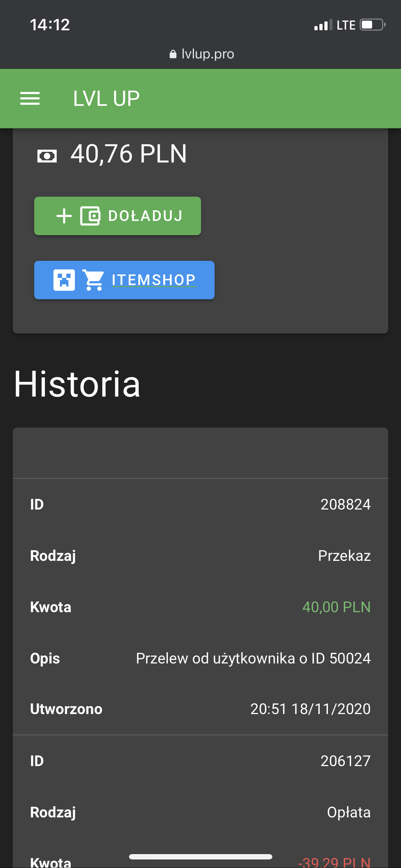This screenshot has width=401, height=868.
Task: Open the hamburger navigation menu
Action: 30,98
